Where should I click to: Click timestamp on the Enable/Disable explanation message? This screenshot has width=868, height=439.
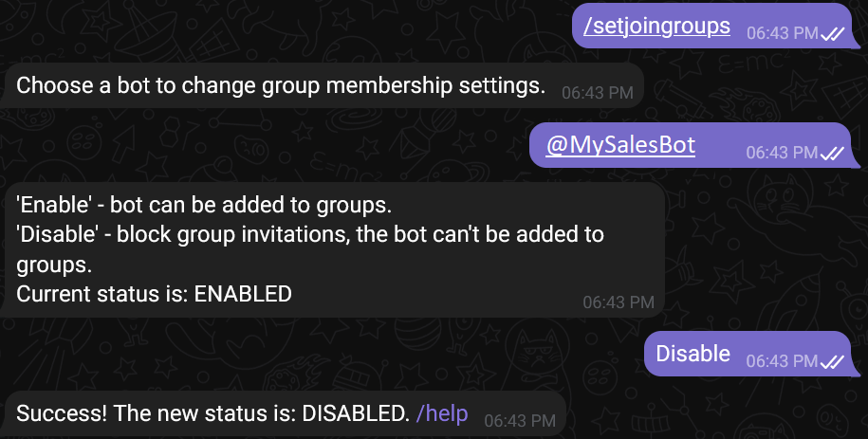click(618, 302)
